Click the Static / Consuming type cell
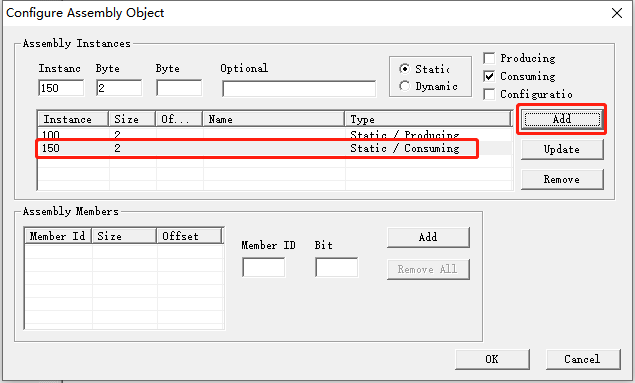635x383 pixels. (405, 148)
